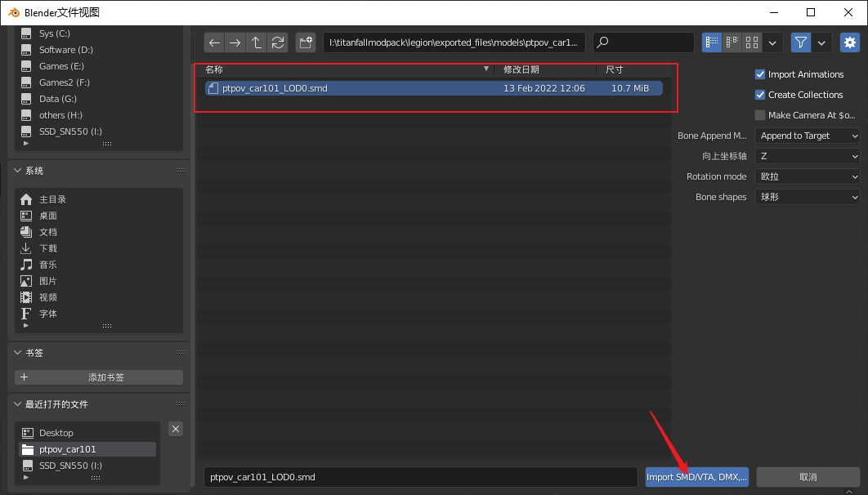Screen dimensions: 868x495
Task: Clear recent files list with X button
Action: tap(176, 429)
